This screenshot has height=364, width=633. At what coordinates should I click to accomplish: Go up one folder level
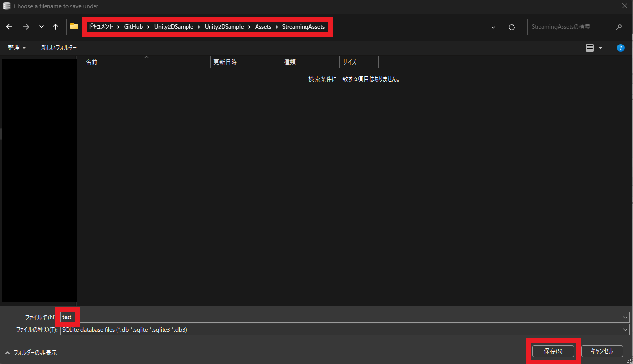click(55, 27)
